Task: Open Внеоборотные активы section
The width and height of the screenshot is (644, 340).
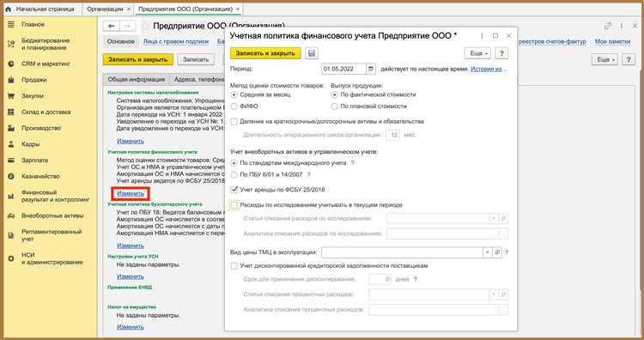Action: 52,216
